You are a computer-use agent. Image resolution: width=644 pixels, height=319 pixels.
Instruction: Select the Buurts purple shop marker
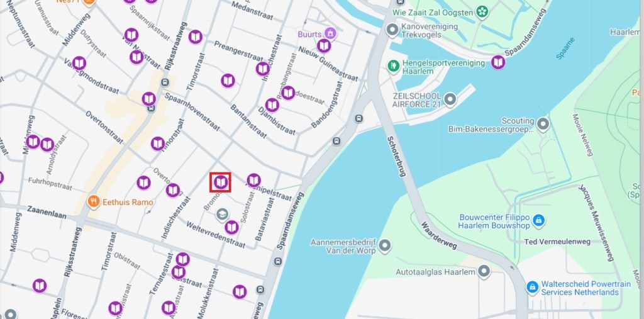click(x=330, y=33)
